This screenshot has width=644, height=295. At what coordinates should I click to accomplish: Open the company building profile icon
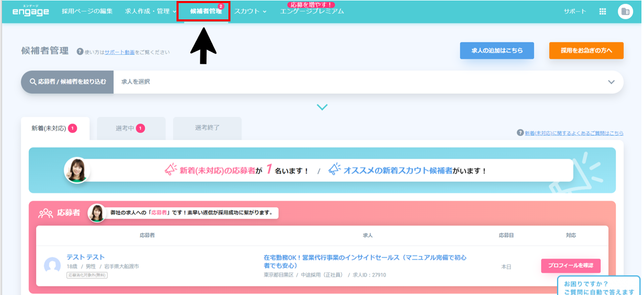click(x=625, y=12)
